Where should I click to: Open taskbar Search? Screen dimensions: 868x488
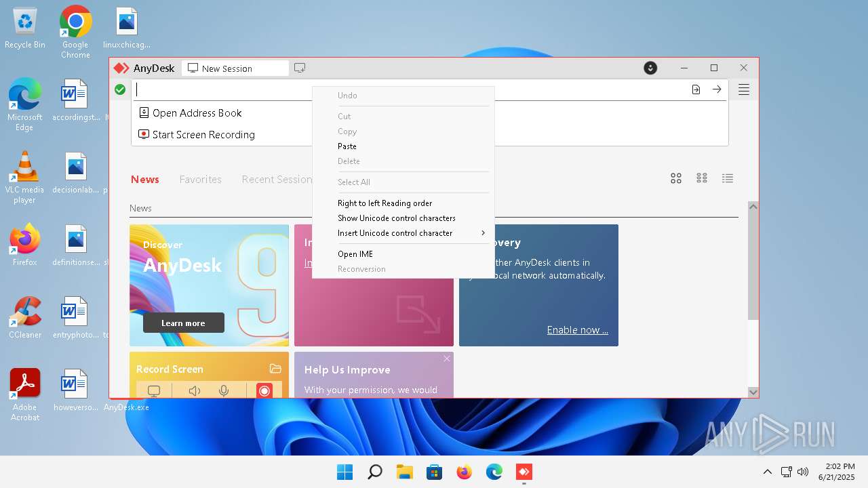click(374, 472)
